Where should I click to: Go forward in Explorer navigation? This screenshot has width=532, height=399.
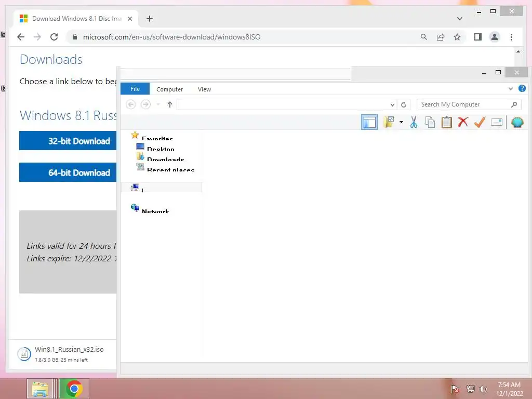click(x=145, y=104)
